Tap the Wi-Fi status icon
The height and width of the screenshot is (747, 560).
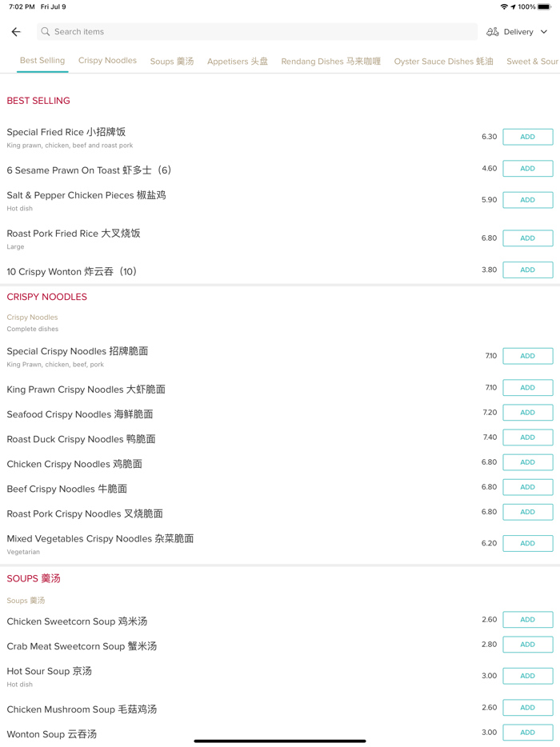(504, 7)
